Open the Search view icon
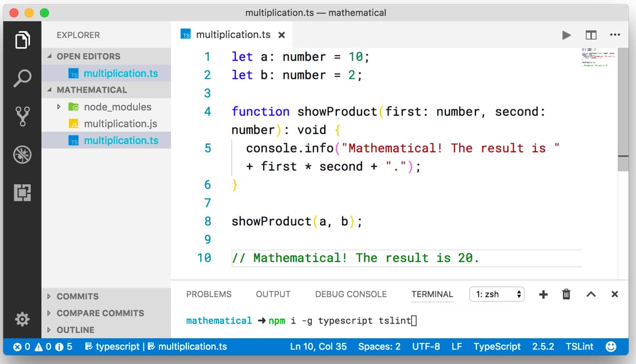Image resolution: width=636 pixels, height=364 pixels. 22,78
